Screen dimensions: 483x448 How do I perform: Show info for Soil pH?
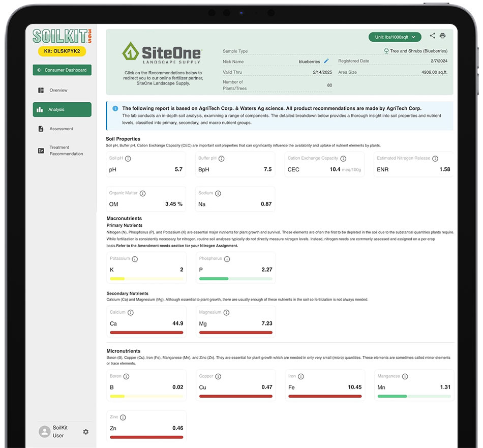point(128,159)
